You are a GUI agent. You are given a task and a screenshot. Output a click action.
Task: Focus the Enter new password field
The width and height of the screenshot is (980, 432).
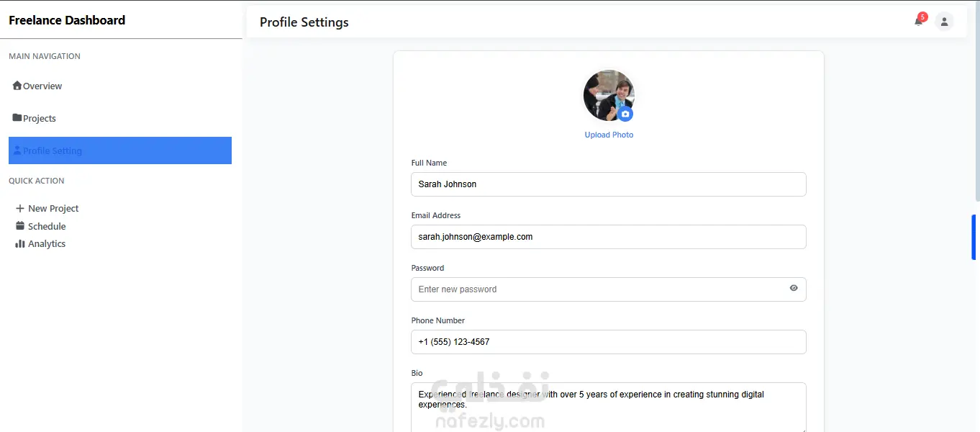[597, 289]
